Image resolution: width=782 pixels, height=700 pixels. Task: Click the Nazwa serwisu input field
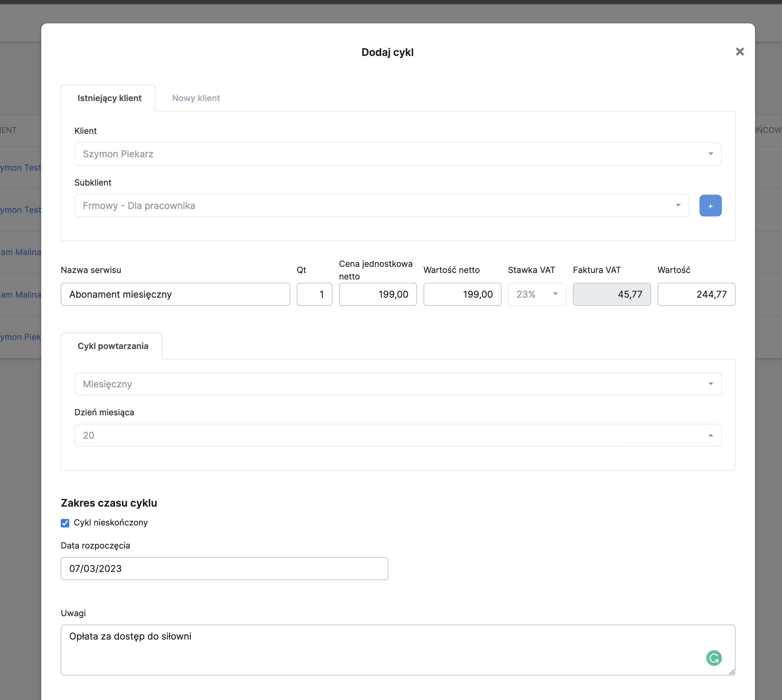175,294
